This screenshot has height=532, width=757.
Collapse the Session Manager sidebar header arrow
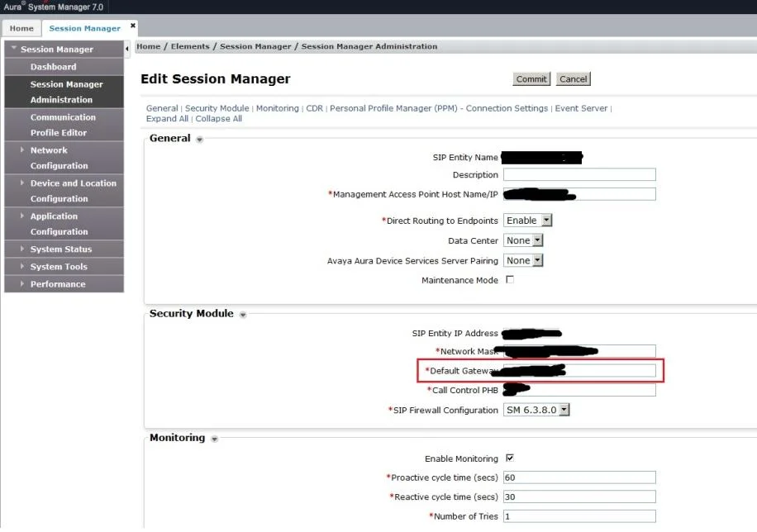point(13,48)
